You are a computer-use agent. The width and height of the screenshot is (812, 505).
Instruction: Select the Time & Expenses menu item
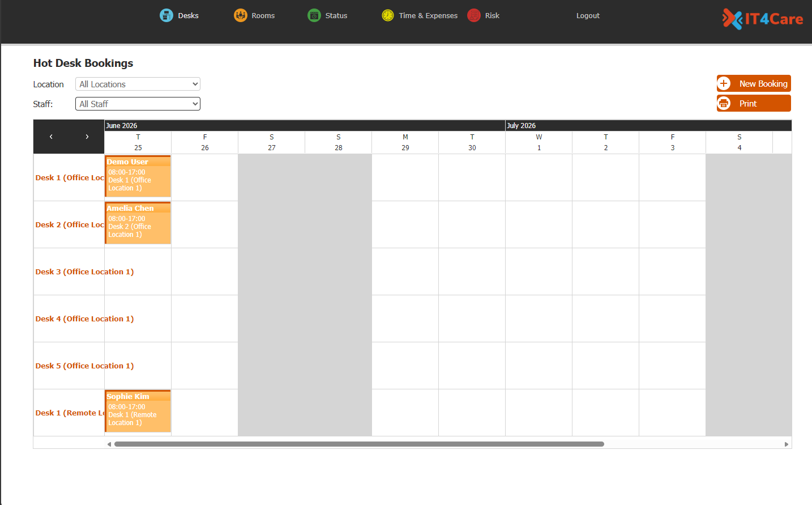click(428, 15)
